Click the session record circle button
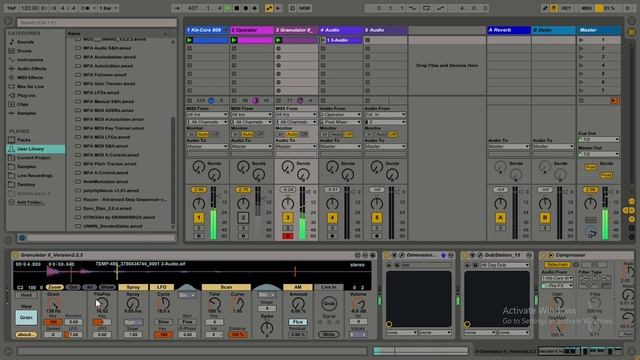 [292, 8]
